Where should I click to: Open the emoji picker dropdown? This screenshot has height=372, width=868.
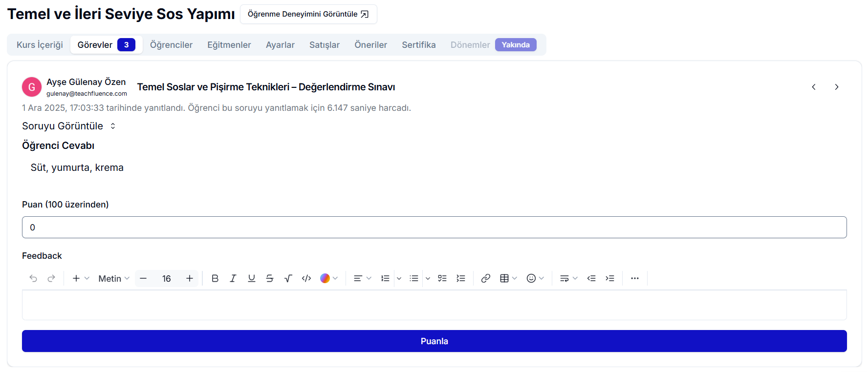(535, 278)
